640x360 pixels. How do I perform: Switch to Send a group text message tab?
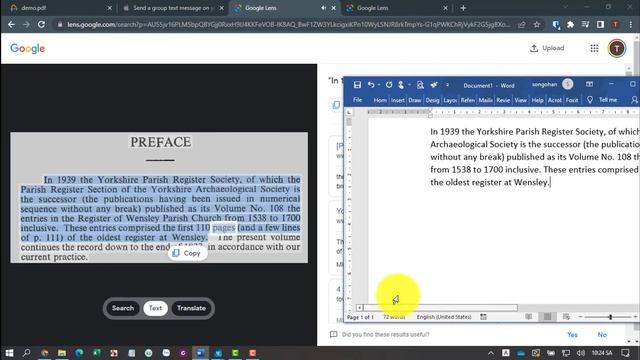point(173,8)
